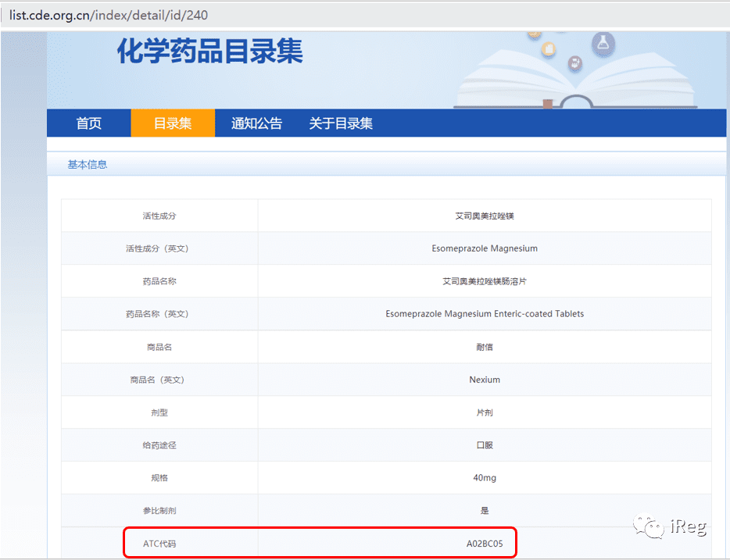Click the 给药途径 label cell
This screenshot has width=730, height=560.
pyautogui.click(x=159, y=445)
